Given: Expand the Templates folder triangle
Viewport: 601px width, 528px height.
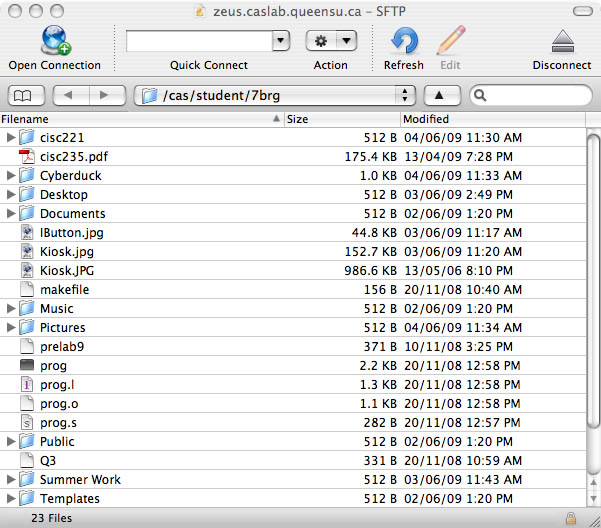Looking at the screenshot, I should [x=11, y=498].
